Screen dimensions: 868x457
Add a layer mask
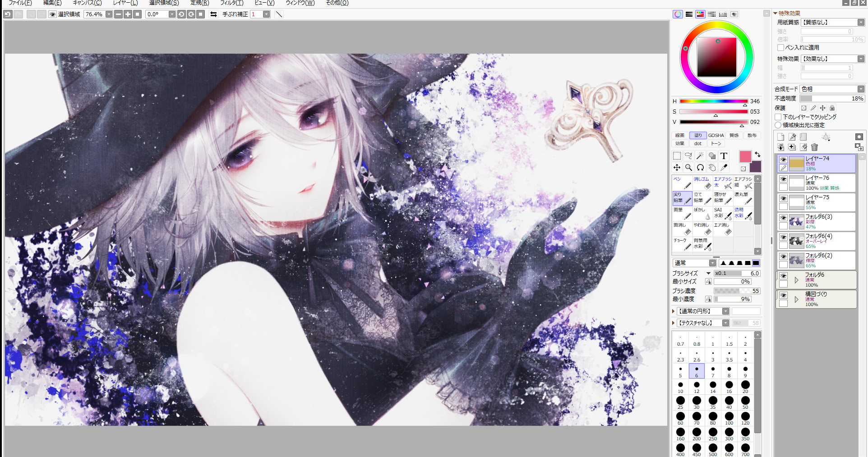pyautogui.click(x=859, y=137)
